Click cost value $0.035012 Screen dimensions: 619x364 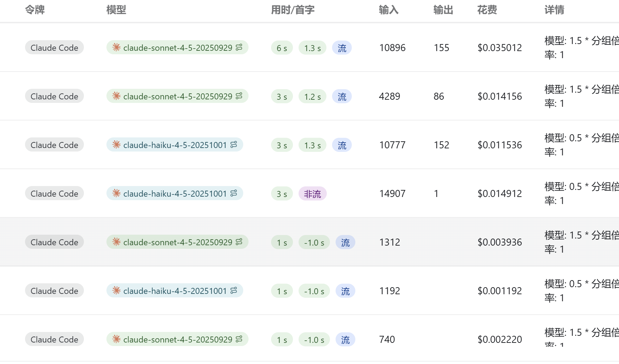tap(500, 48)
